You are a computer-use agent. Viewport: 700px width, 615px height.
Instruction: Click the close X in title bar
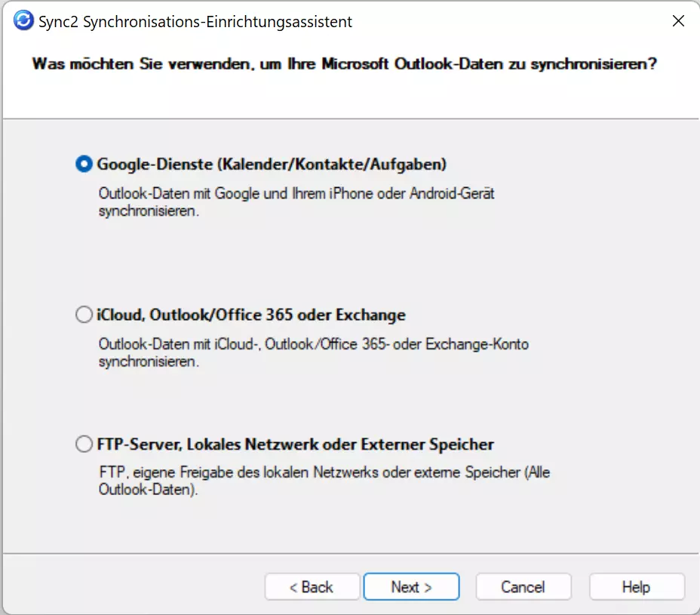tap(677, 21)
